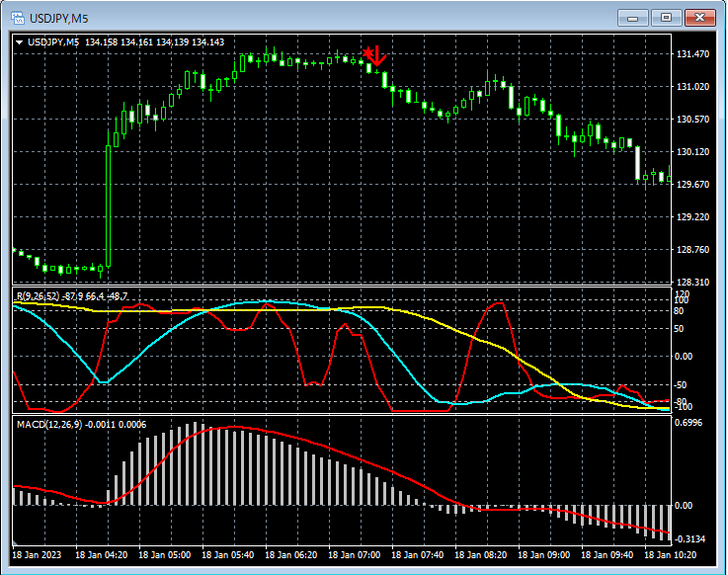728x575 pixels.
Task: Select the tall bullish candle near 04:20
Action: tap(108, 205)
